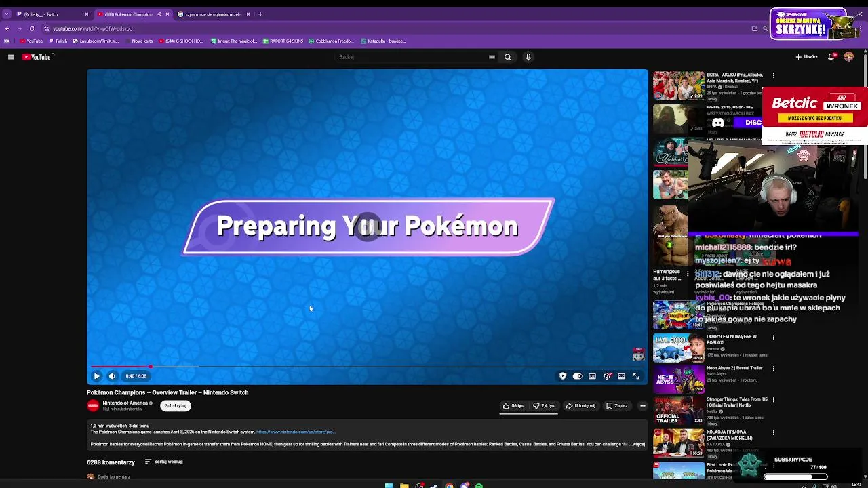Go back in browser history

click(x=7, y=28)
